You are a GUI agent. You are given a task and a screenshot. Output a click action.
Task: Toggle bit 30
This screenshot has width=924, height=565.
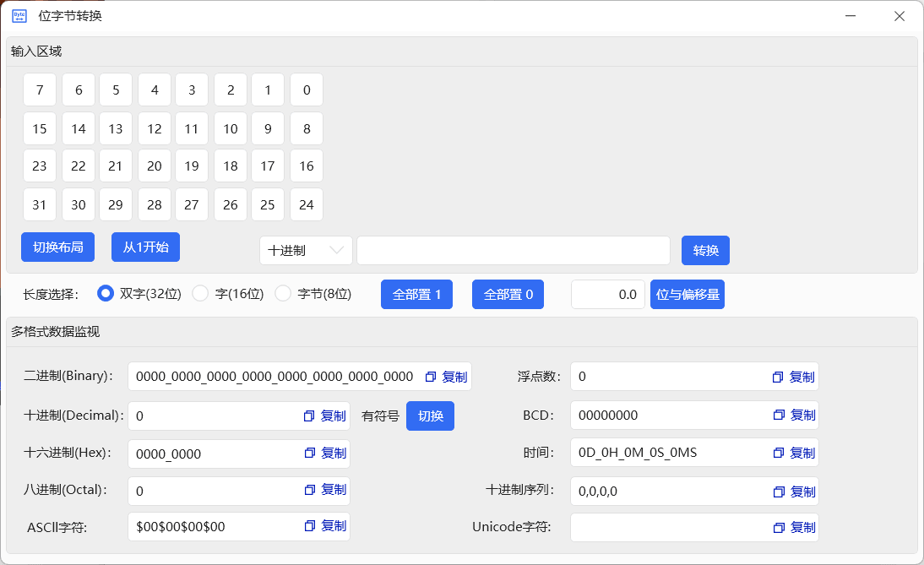tap(79, 204)
